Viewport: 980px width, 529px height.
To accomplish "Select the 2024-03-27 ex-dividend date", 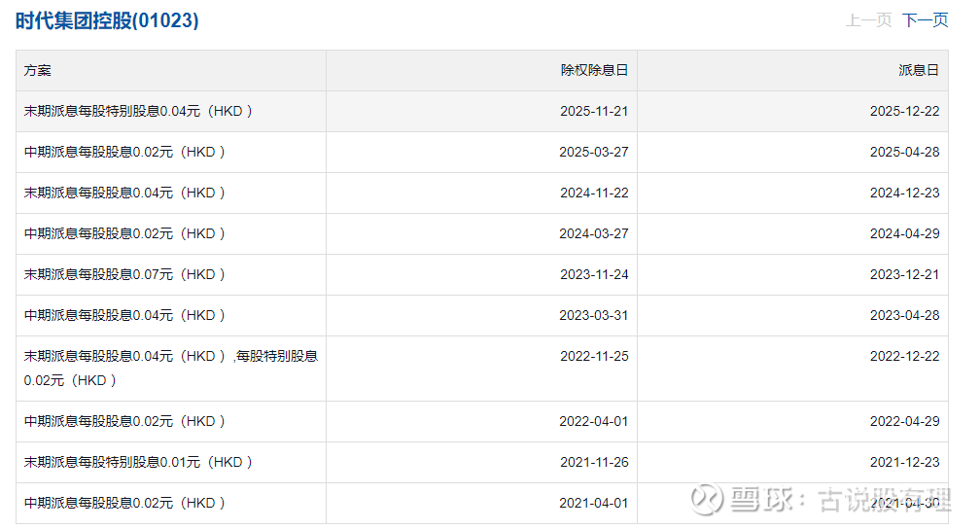I will pos(593,234).
